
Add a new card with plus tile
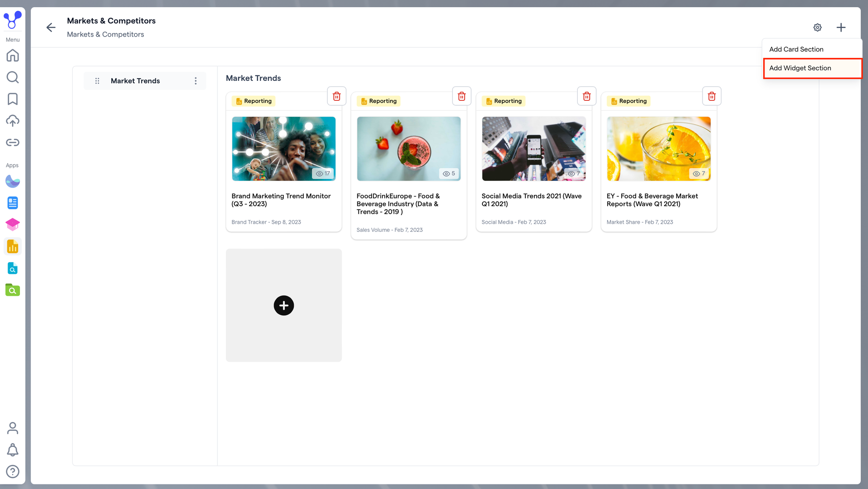[x=284, y=306]
